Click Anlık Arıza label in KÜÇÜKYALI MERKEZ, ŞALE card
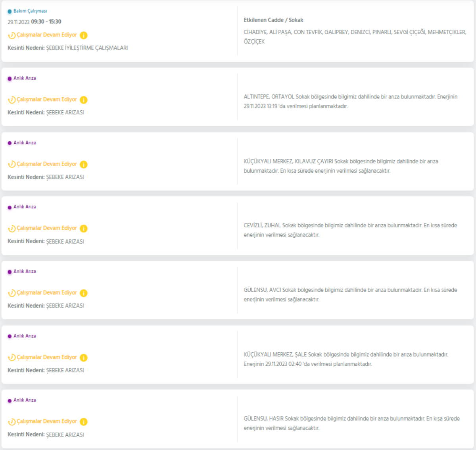 pos(25,336)
